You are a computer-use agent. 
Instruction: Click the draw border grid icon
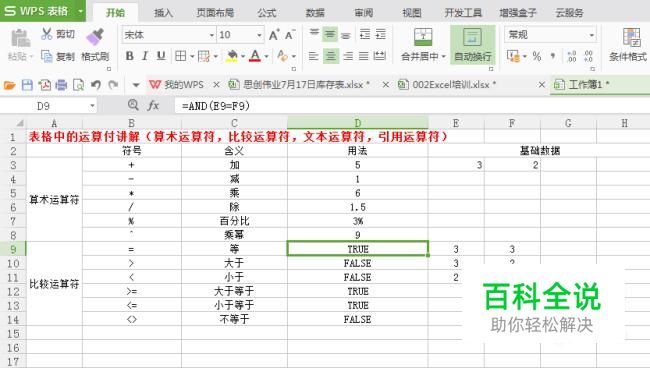click(204, 56)
